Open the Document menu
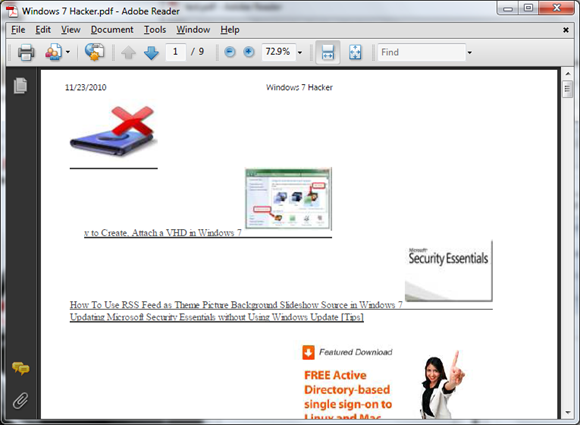Image resolution: width=580 pixels, height=425 pixels. pos(112,30)
